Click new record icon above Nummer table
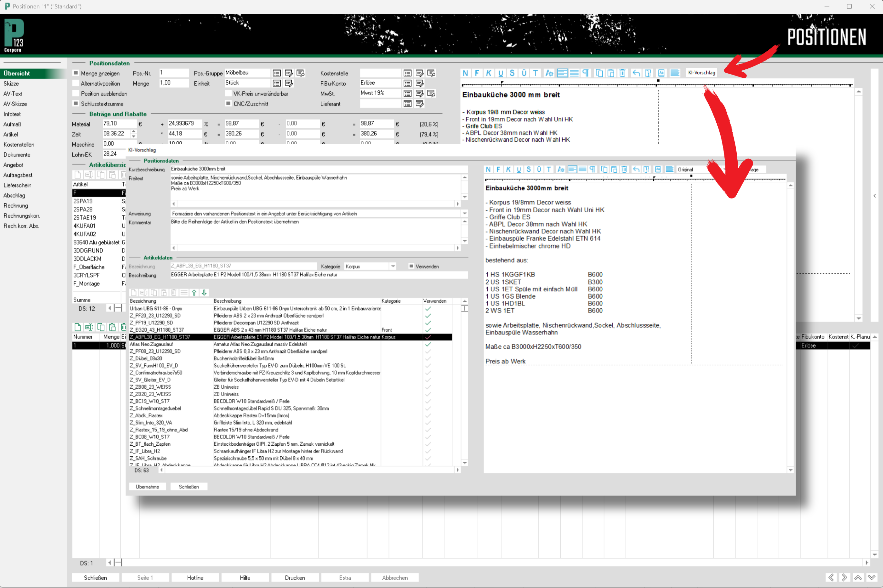This screenshot has width=883, height=588. [x=77, y=327]
